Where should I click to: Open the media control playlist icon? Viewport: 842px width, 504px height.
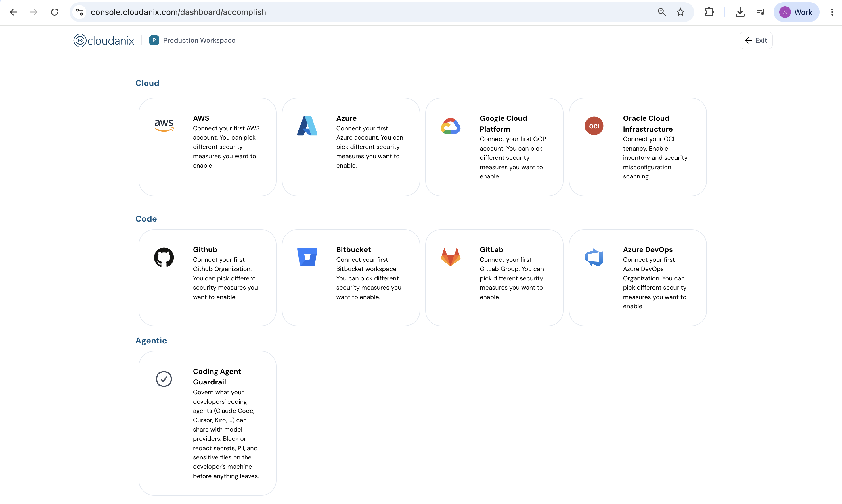click(x=761, y=12)
